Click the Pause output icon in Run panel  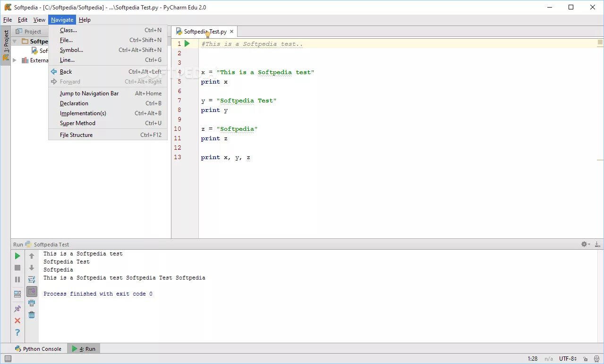(x=17, y=279)
